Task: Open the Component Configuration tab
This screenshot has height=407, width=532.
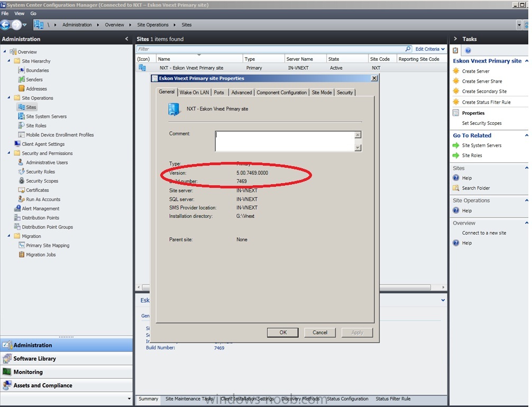Action: tap(282, 92)
